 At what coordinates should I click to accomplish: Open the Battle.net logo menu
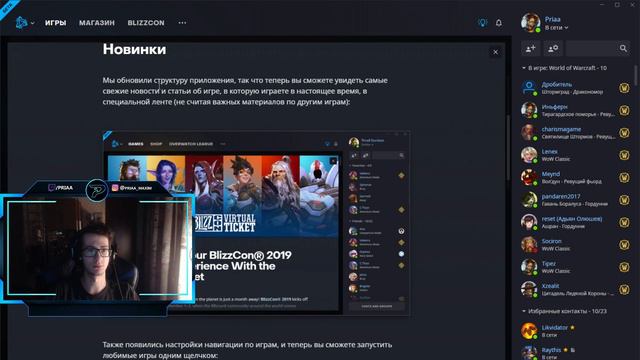24,22
